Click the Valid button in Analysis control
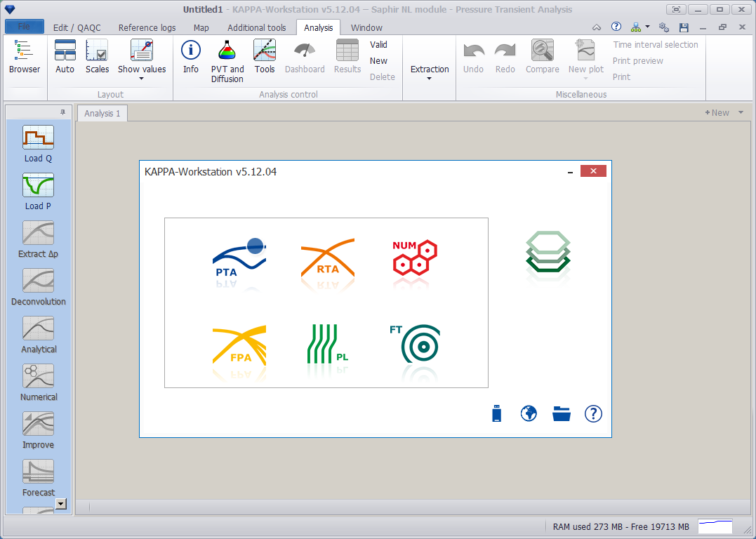756x539 pixels. tap(378, 44)
